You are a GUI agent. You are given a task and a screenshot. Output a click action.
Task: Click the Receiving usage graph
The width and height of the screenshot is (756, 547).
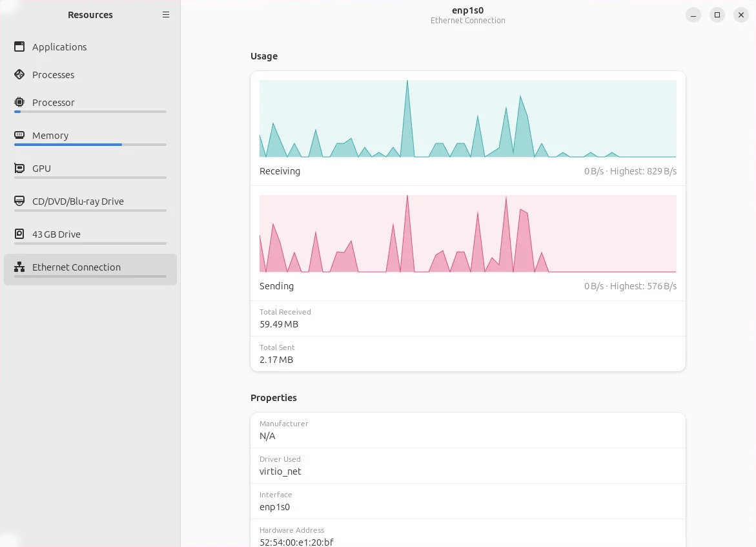click(467, 119)
